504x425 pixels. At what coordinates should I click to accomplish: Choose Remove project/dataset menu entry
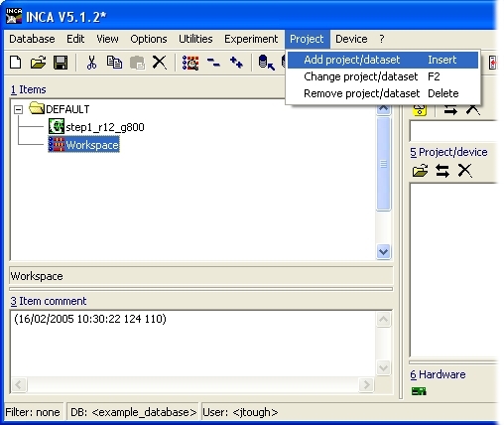tap(383, 93)
